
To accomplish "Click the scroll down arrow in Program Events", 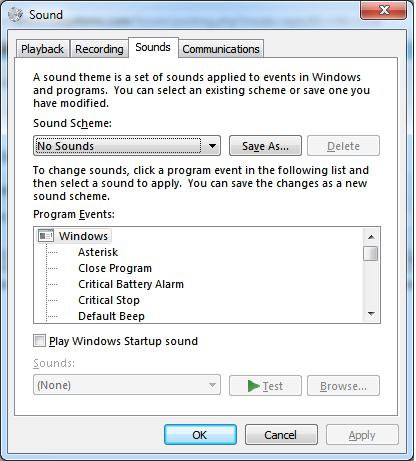I will (371, 314).
